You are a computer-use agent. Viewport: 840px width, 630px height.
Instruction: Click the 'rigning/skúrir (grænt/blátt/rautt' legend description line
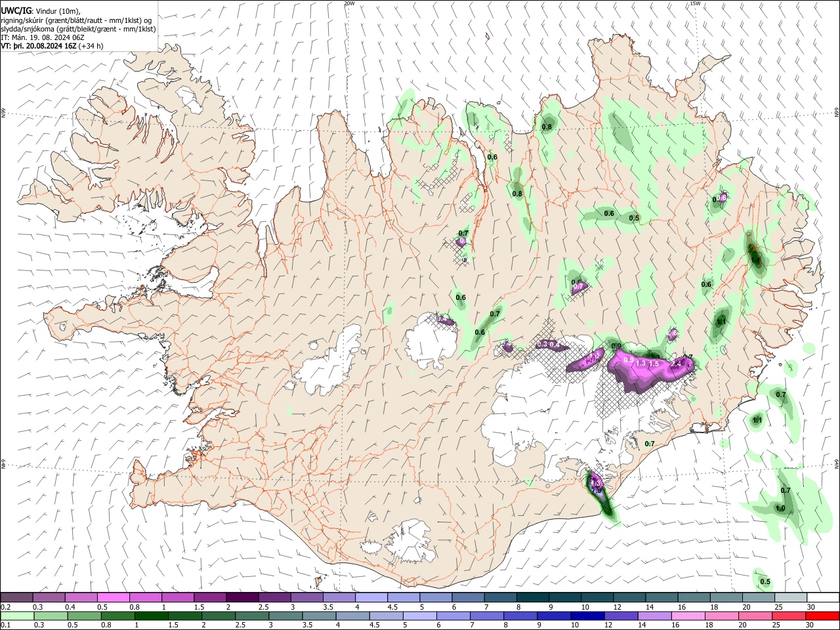tap(75, 20)
